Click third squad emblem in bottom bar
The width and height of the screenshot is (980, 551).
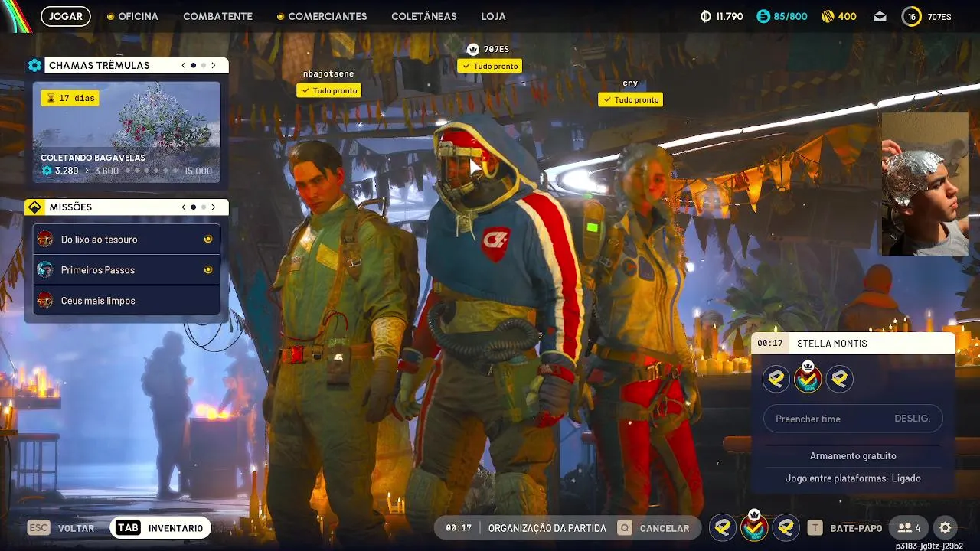(x=786, y=527)
